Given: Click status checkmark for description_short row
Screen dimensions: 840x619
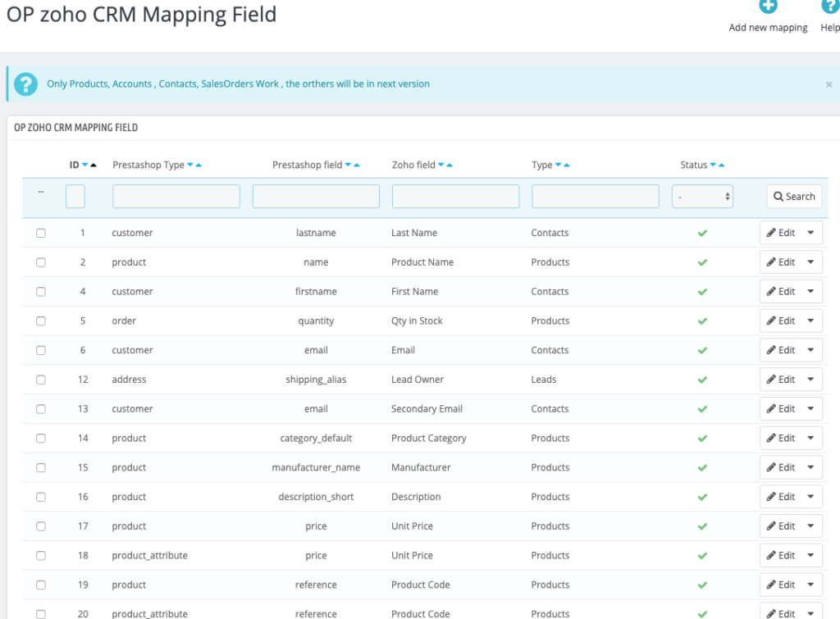Looking at the screenshot, I should point(702,497).
